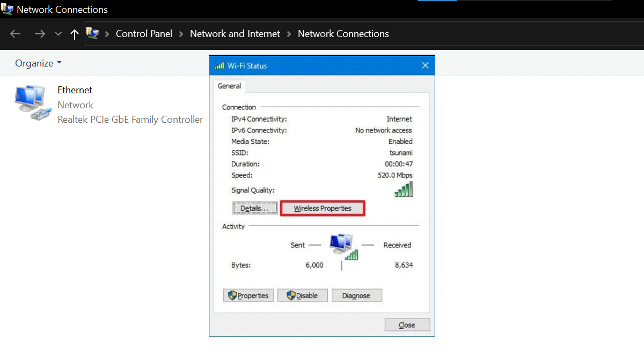Select the Ethernet connection name
The height and width of the screenshot is (362, 644).
pos(75,90)
